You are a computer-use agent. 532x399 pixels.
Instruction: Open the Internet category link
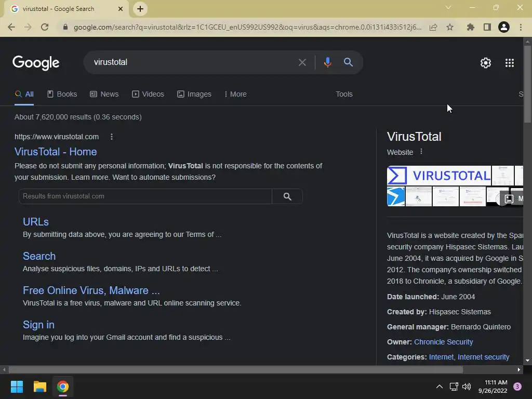[441, 357]
